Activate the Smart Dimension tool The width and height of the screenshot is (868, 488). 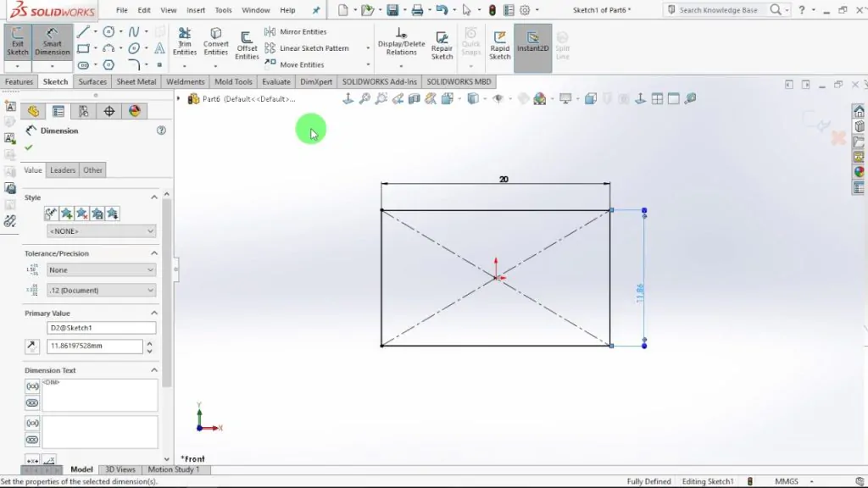pyautogui.click(x=52, y=42)
